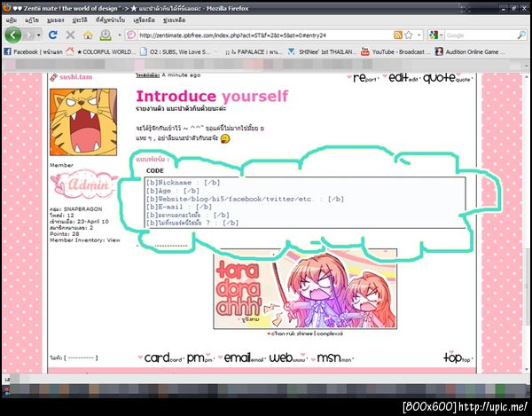Reload the page with the refresh icon
This screenshot has height=416, width=532.
click(53, 35)
